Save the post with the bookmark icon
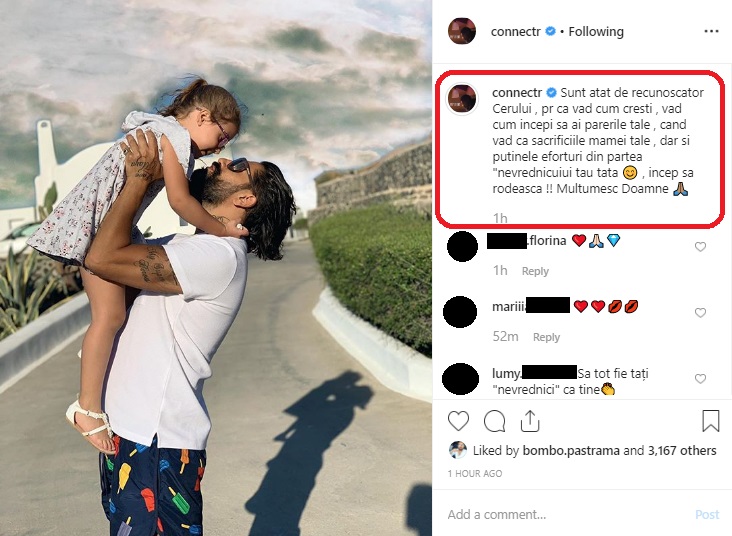Screen dimensions: 732x536 pyautogui.click(x=711, y=420)
